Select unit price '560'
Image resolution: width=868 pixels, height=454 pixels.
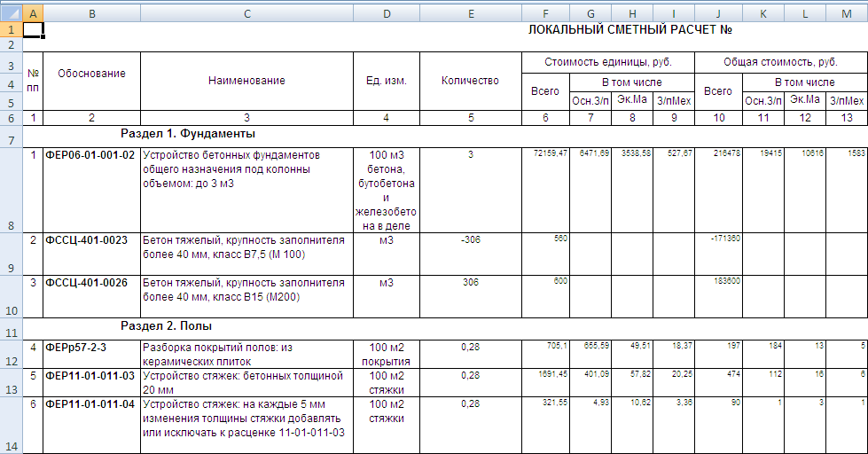545,254
